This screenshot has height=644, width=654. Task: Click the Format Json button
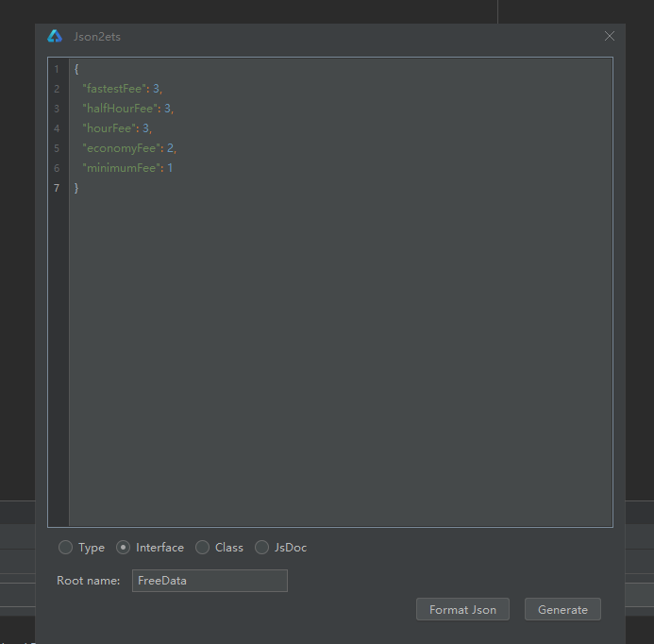[x=462, y=609]
